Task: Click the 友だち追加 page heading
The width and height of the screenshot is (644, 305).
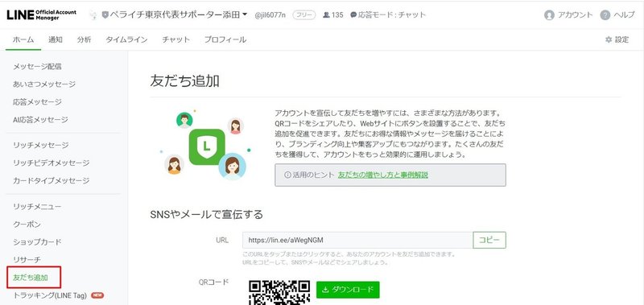Action: pyautogui.click(x=185, y=80)
